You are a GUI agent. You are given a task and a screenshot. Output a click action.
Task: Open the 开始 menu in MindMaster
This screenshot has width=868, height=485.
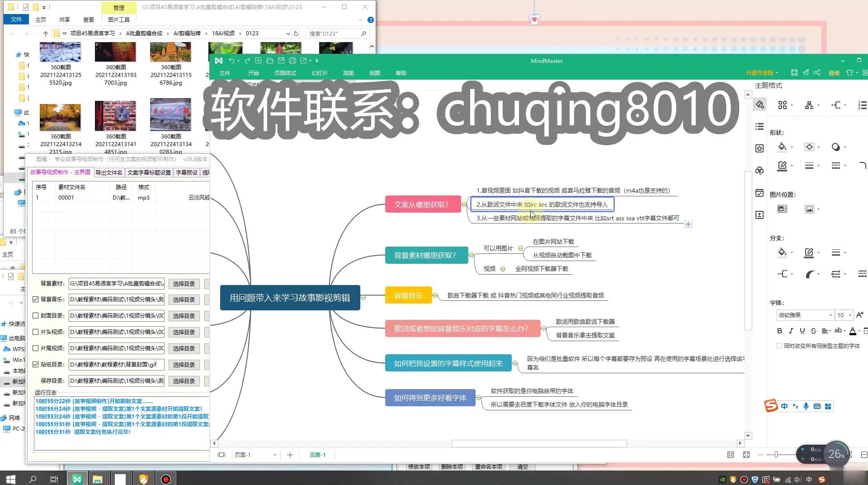[253, 73]
